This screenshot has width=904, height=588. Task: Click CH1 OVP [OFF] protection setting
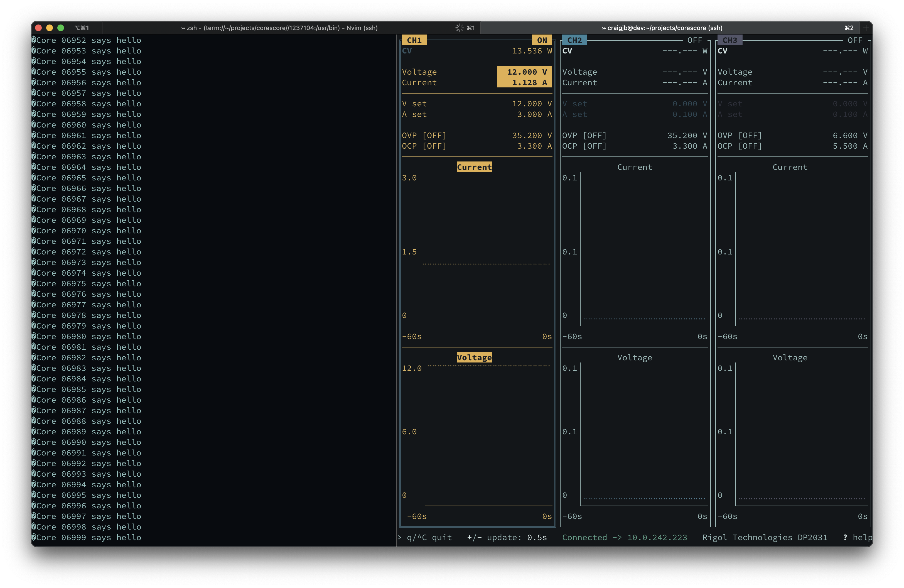[424, 136]
